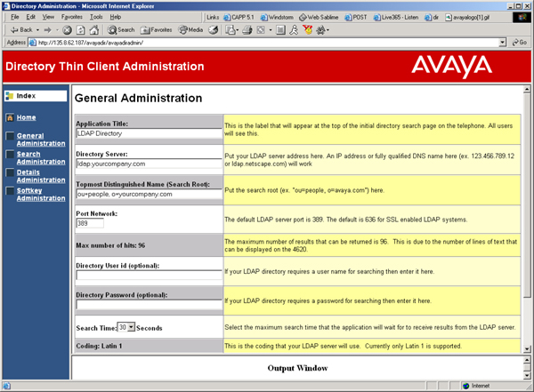
Task: Click the Mail toolbar icon
Action: (230, 30)
